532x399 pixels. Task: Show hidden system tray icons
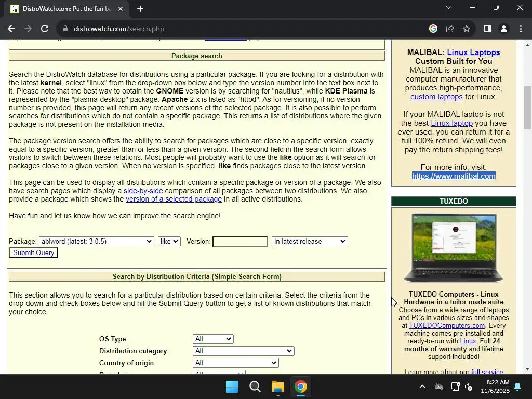pos(422,387)
